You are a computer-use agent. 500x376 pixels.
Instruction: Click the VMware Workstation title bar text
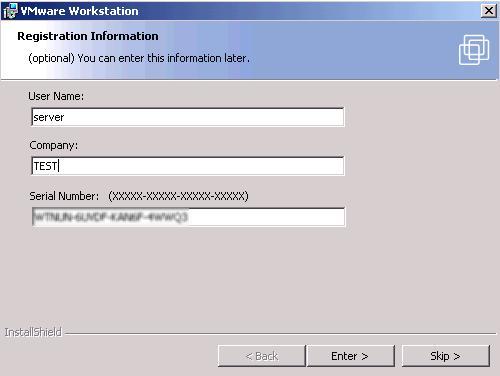[x=79, y=11]
